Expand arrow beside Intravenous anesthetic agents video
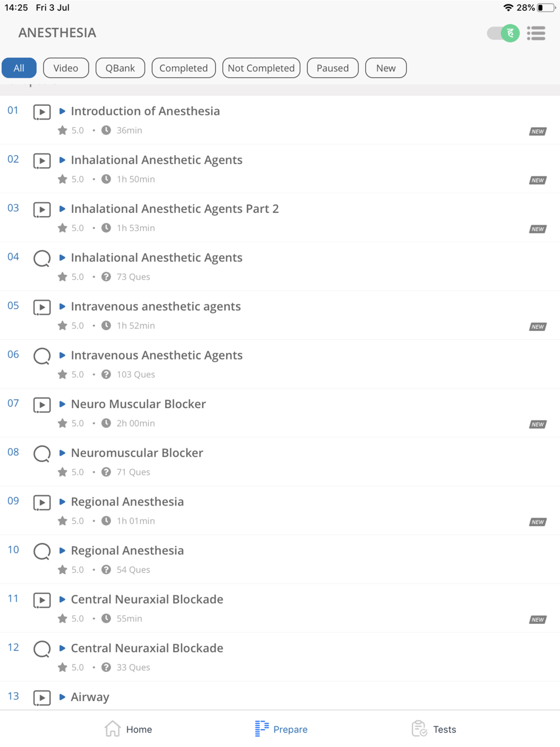Screen dimensions: 560x747 coord(62,306)
